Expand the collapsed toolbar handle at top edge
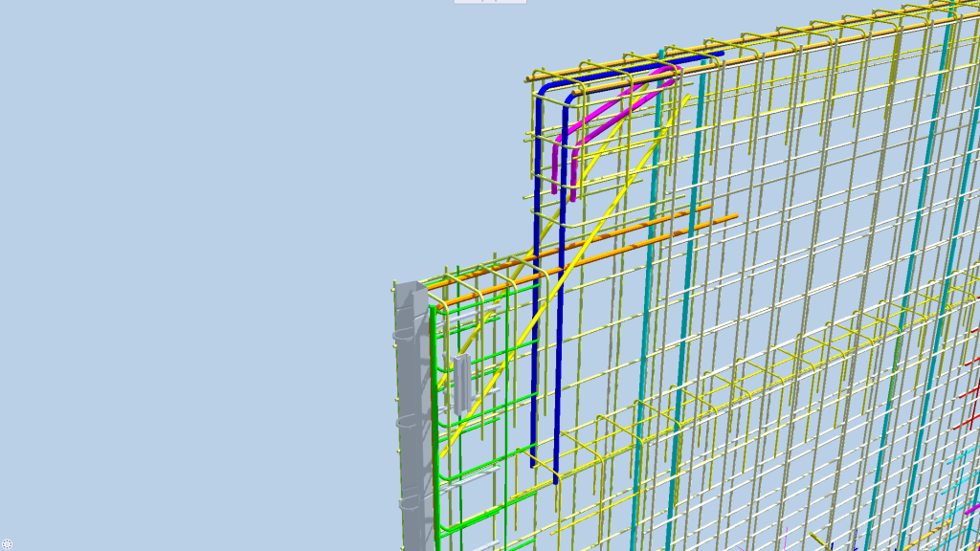Screen dimensions: 980x551 pos(489,2)
